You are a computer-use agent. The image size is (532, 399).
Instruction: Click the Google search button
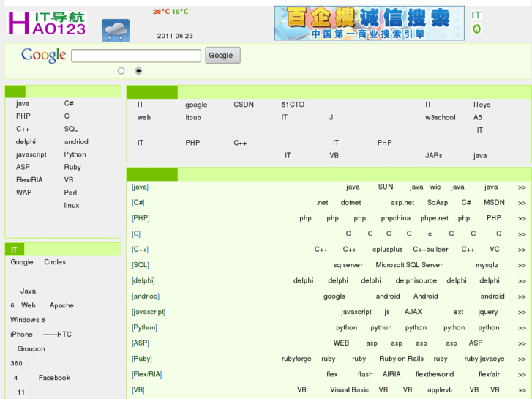tap(222, 56)
